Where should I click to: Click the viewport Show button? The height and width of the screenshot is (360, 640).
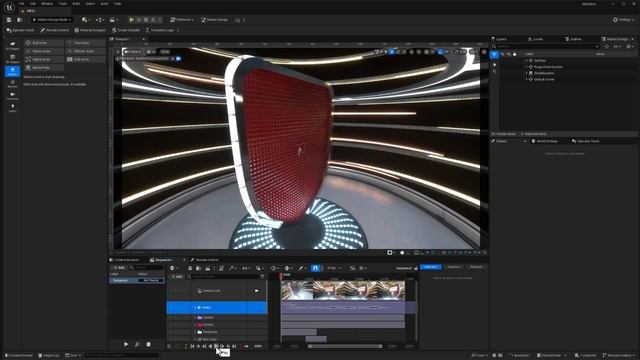click(x=164, y=52)
